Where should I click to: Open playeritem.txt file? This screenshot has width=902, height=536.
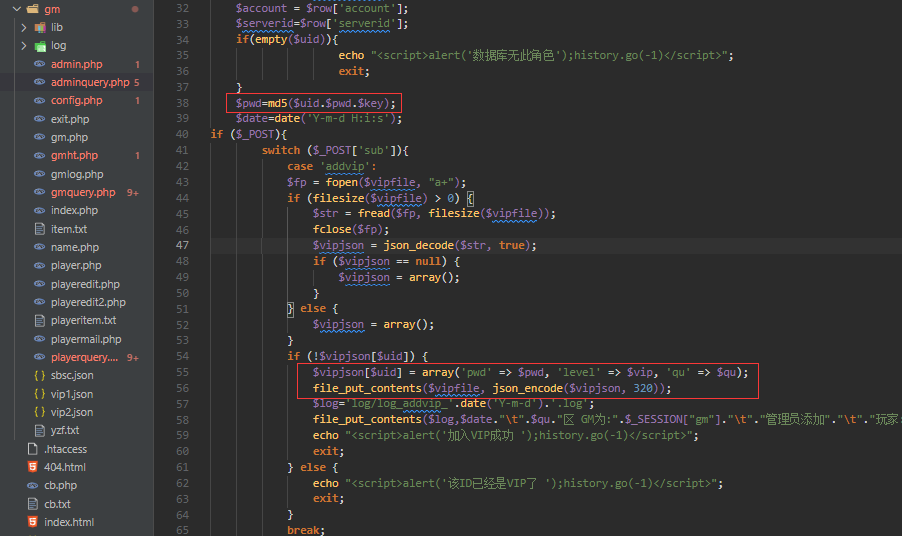(83, 320)
